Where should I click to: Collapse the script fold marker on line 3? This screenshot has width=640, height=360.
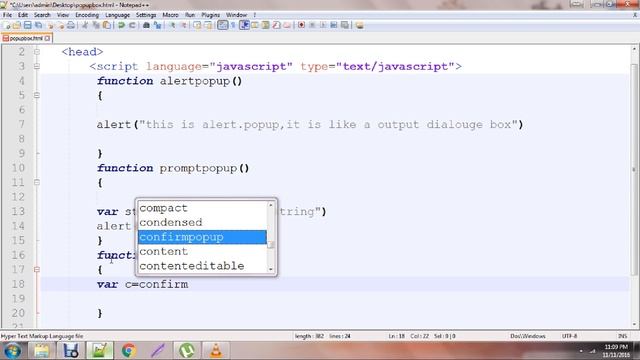[37, 66]
